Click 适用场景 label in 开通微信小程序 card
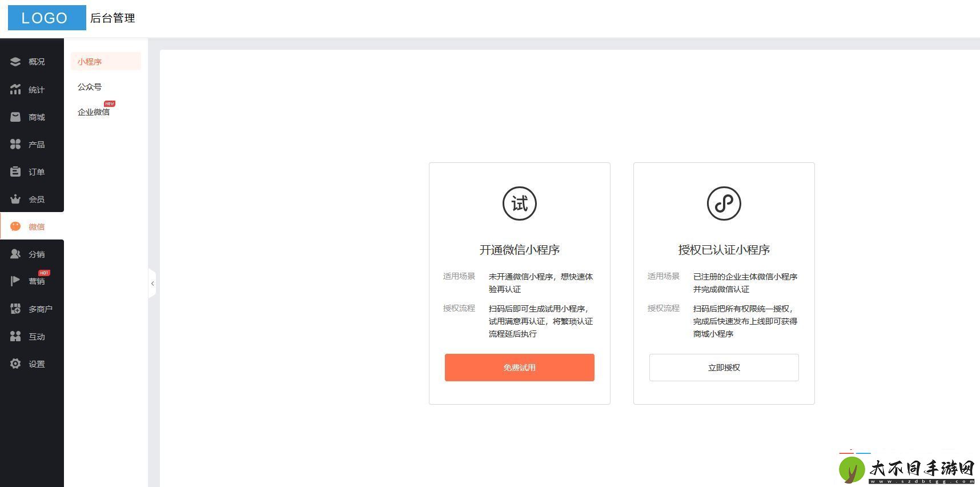 point(459,276)
